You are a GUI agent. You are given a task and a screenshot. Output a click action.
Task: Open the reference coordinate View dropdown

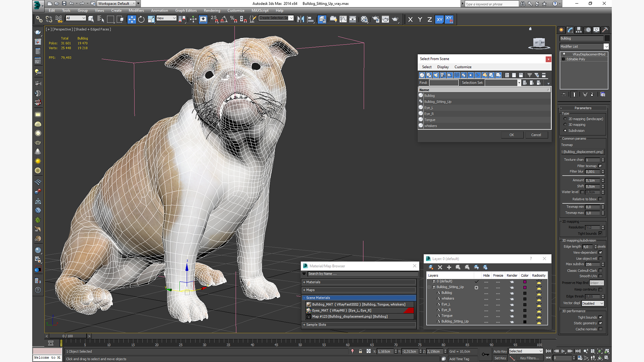click(x=166, y=18)
